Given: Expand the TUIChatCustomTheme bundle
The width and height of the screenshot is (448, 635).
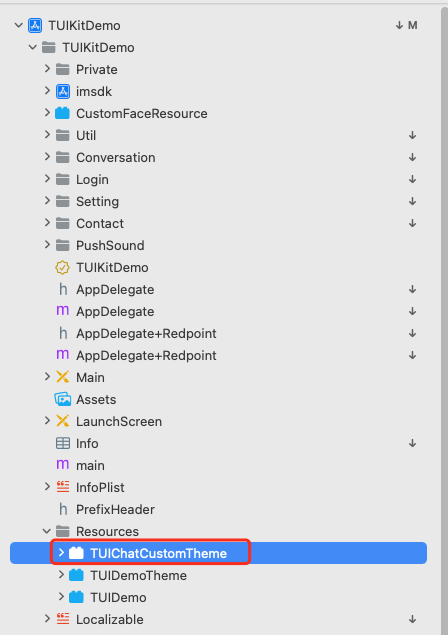Looking at the screenshot, I should (61, 552).
